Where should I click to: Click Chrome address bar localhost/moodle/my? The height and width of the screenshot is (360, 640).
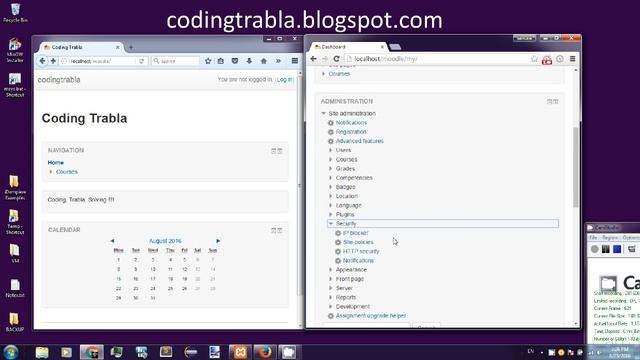pos(436,59)
